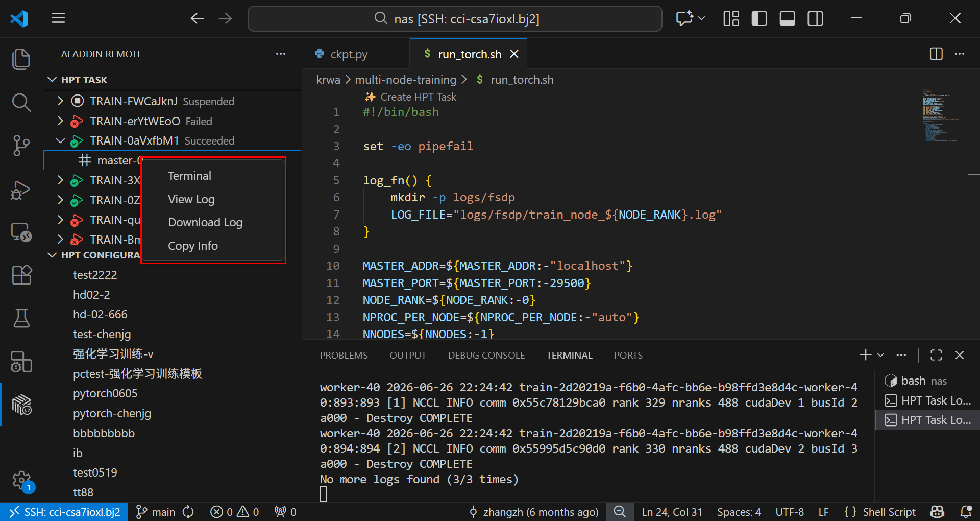
Task: Choose View Log from context menu
Action: point(213,199)
